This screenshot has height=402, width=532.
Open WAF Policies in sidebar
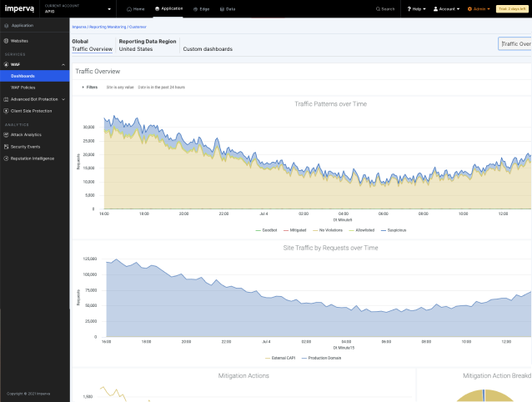[23, 87]
